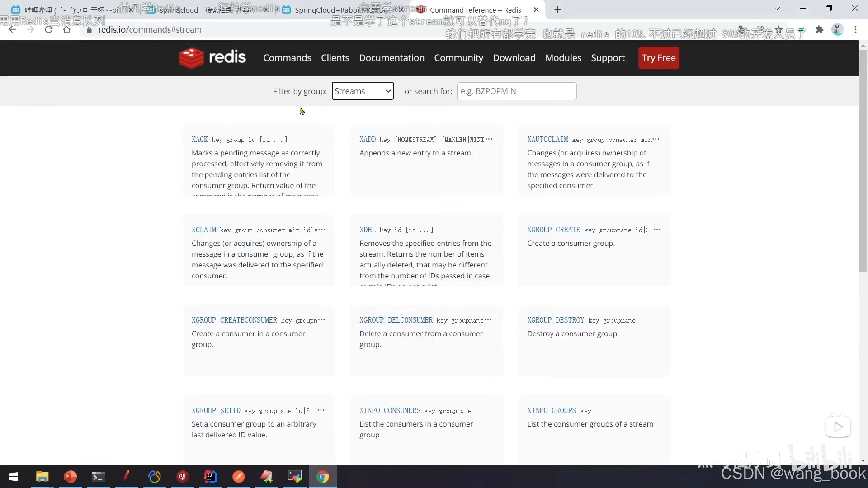Open the Modules menu item
868x488 pixels.
pos(563,58)
